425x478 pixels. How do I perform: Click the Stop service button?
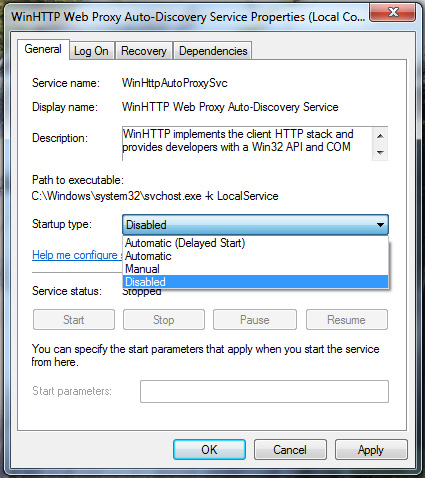click(x=164, y=320)
